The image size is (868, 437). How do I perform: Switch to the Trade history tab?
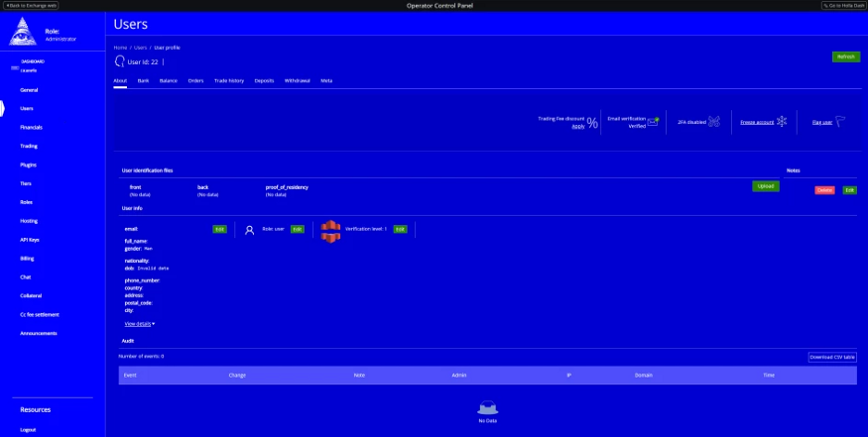pos(229,80)
